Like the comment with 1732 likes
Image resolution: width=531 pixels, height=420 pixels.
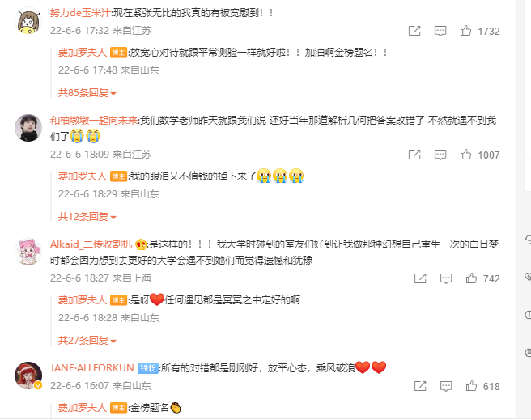click(x=465, y=31)
